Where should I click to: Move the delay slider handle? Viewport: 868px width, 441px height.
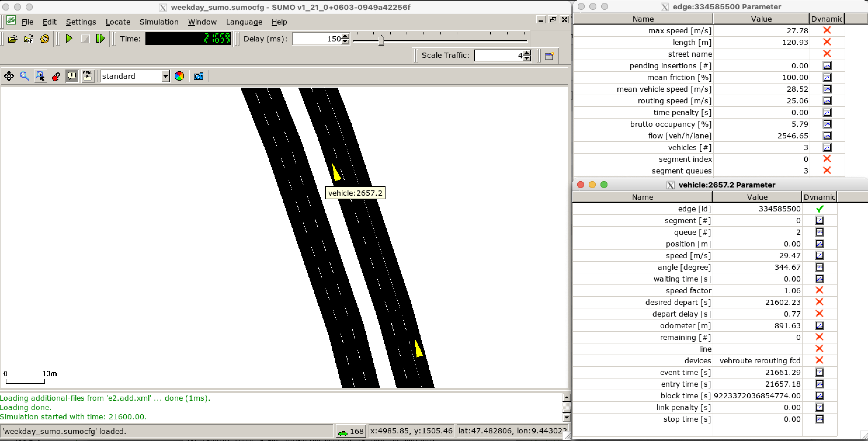point(381,40)
